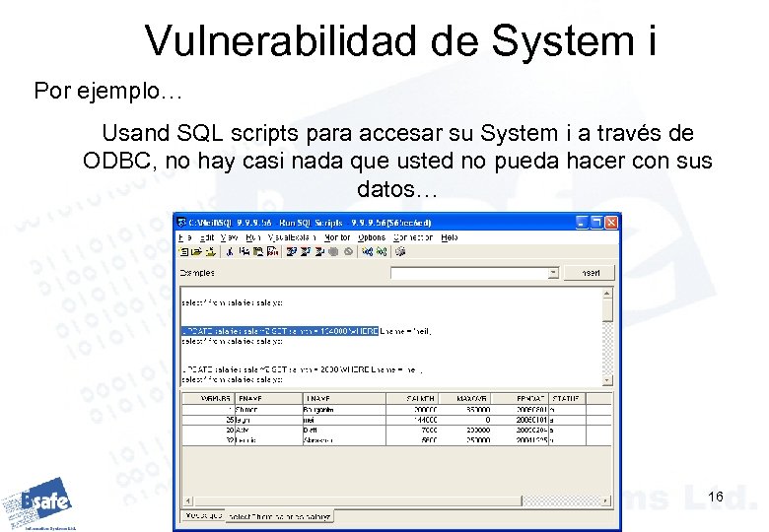Select the MAXOVR cell showing 350000
The height and width of the screenshot is (532, 769).
[464, 410]
